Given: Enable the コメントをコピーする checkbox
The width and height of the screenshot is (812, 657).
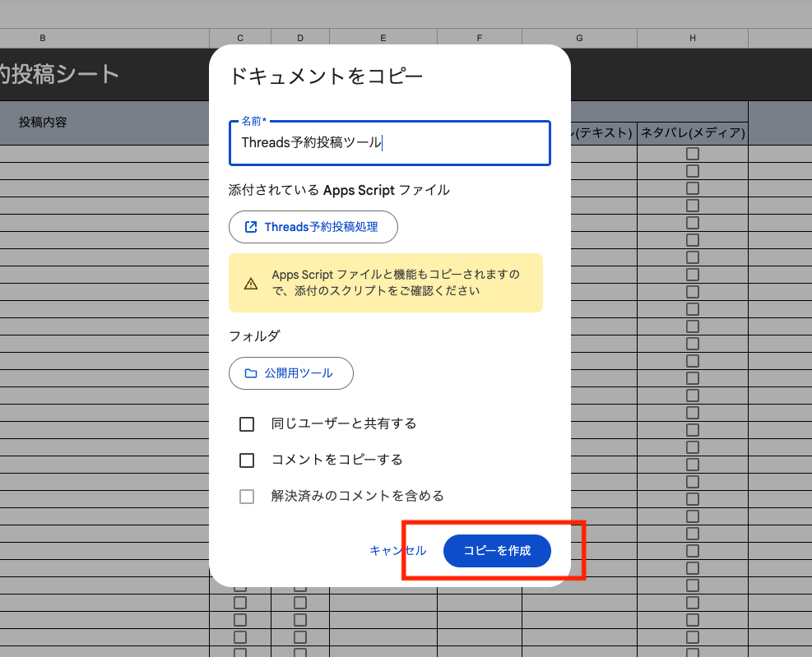Looking at the screenshot, I should click(247, 460).
